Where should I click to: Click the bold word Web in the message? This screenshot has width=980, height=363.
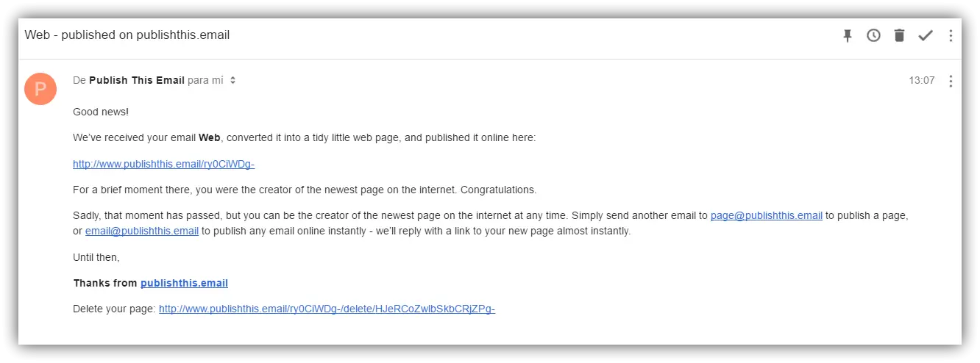point(210,137)
